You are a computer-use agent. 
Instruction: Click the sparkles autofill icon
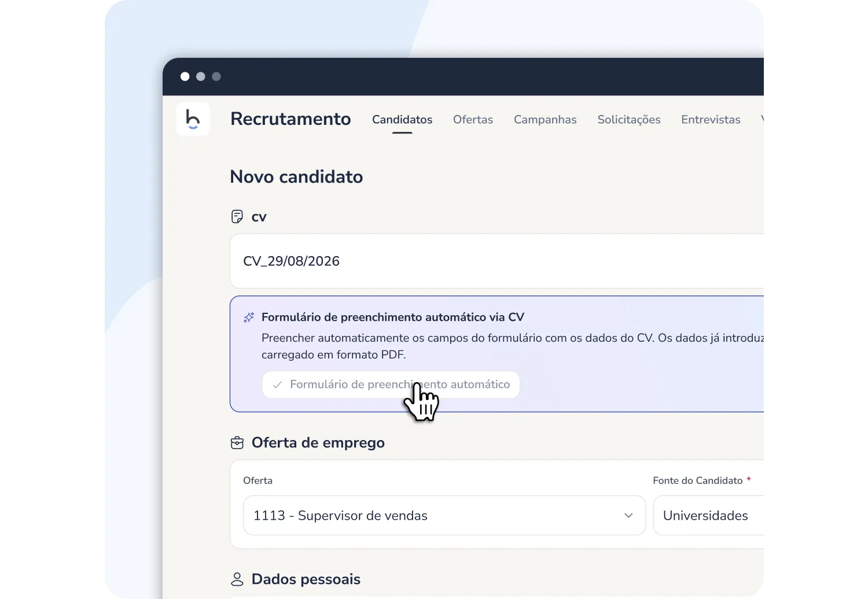[x=248, y=317]
